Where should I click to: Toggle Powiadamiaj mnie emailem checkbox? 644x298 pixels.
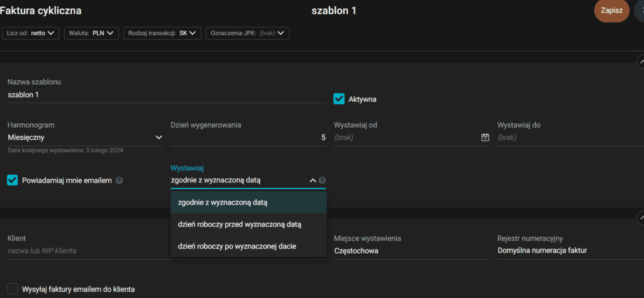tap(13, 180)
